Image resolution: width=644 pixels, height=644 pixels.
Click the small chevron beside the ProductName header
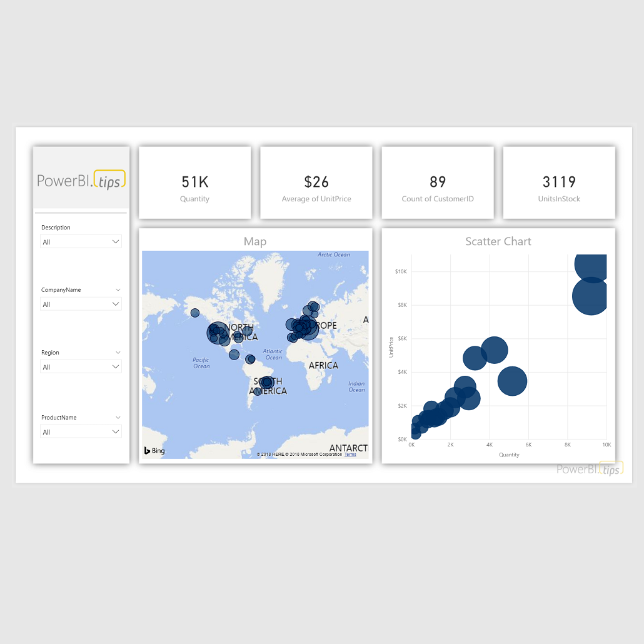[118, 418]
